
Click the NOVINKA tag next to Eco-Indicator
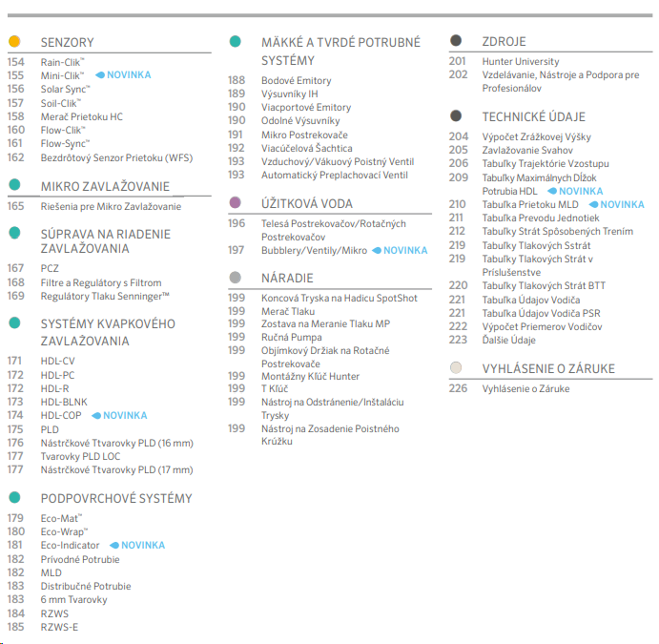(137, 545)
